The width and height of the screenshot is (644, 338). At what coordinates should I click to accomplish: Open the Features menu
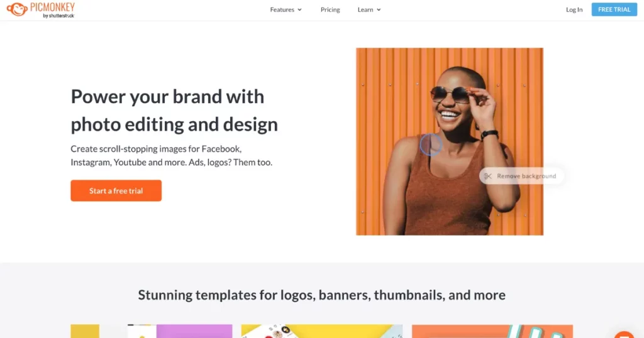286,10
